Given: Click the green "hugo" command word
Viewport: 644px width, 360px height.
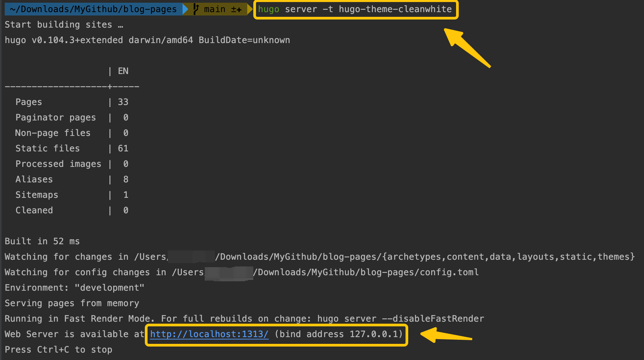Looking at the screenshot, I should tap(268, 9).
